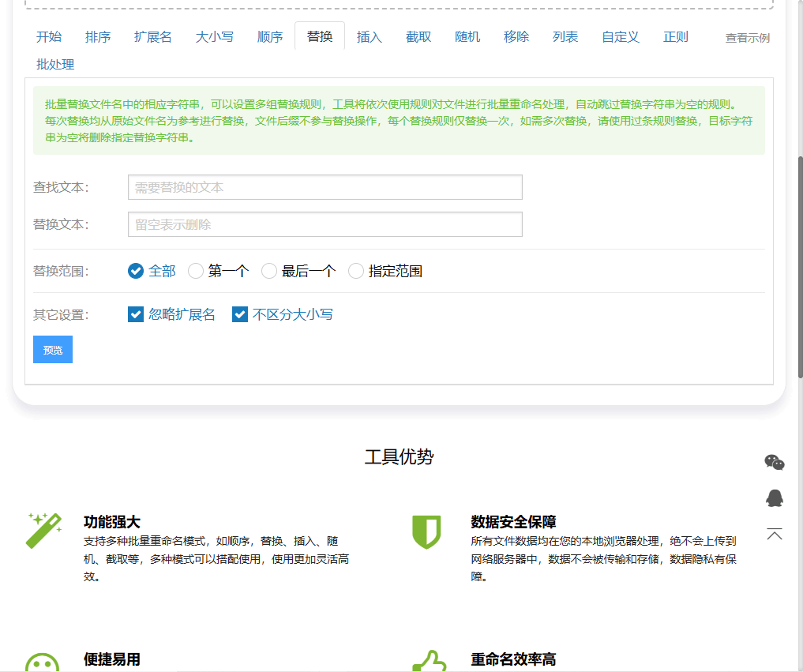
Task: Switch to the 随机 rename mode tab
Action: (x=467, y=36)
